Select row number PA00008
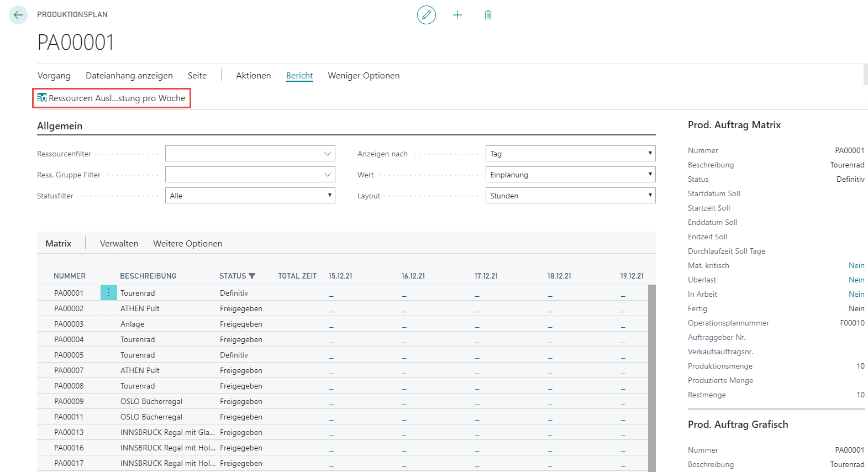 pos(69,386)
